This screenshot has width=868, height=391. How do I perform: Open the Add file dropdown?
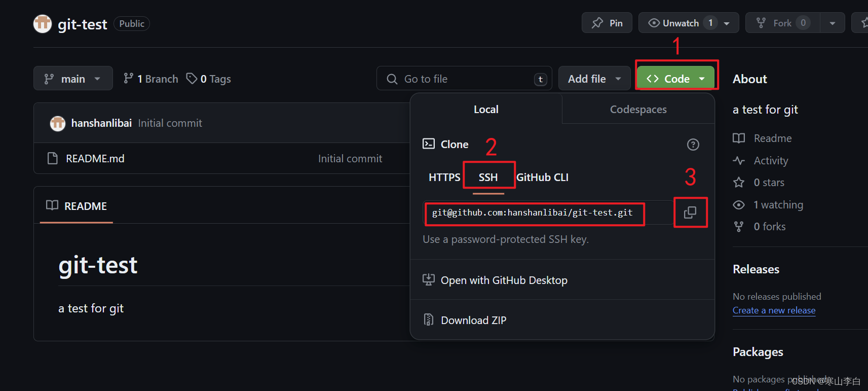(594, 79)
